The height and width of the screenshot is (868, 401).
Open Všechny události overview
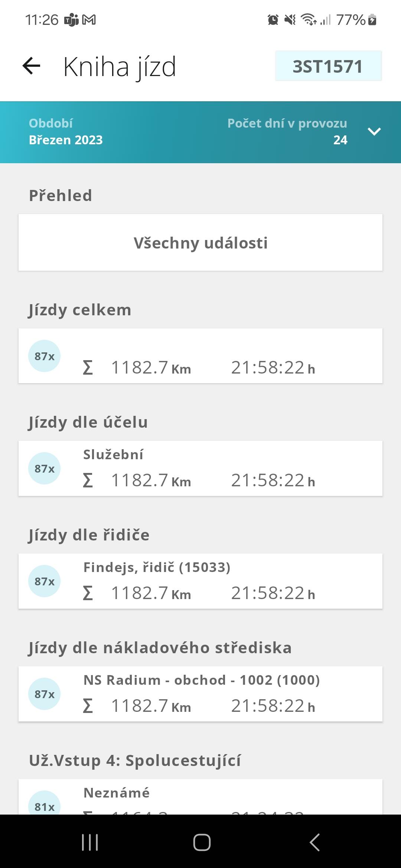[x=200, y=243]
